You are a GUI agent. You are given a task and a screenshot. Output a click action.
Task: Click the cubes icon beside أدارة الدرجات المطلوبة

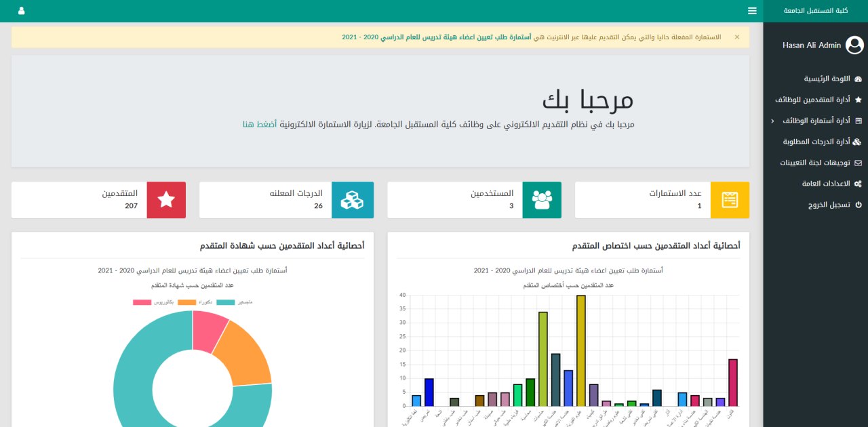tap(857, 142)
